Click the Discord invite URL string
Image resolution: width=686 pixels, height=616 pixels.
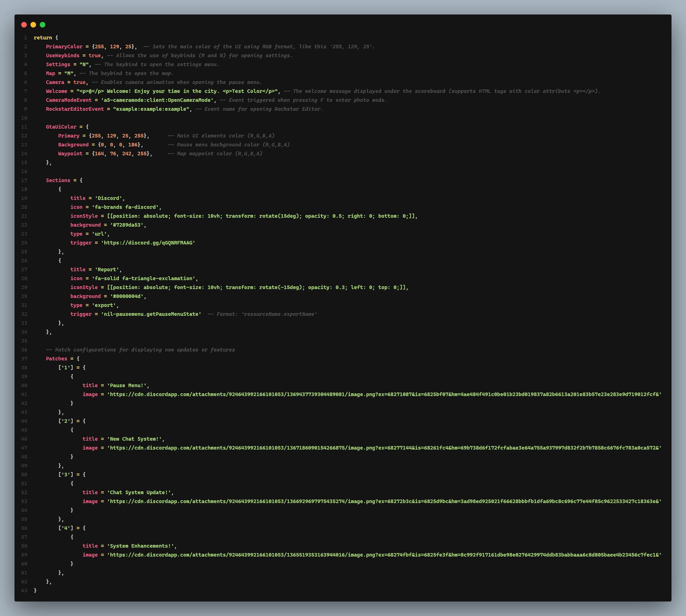click(148, 243)
